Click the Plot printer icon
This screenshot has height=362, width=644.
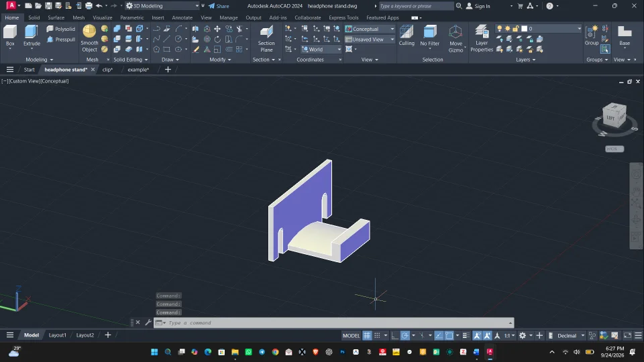click(89, 6)
